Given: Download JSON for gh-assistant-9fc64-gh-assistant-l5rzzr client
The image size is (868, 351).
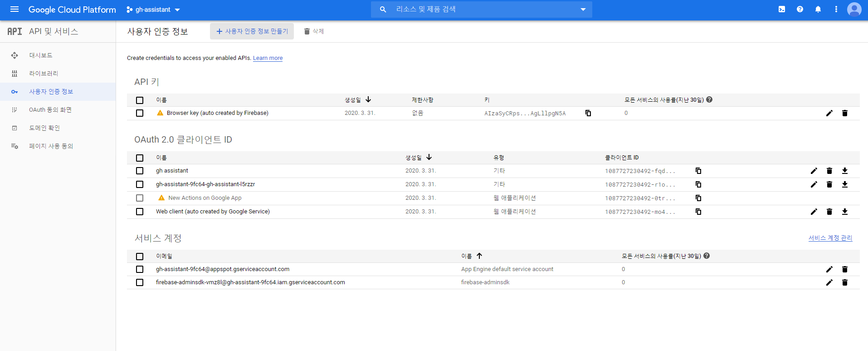Looking at the screenshot, I should pos(845,184).
